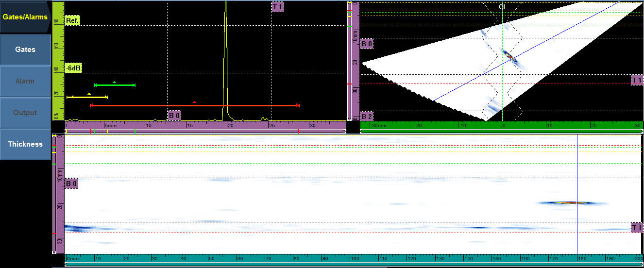Viewport: 644px width, 268px height.
Task: Open the Thickness submenu
Action: coord(25,144)
